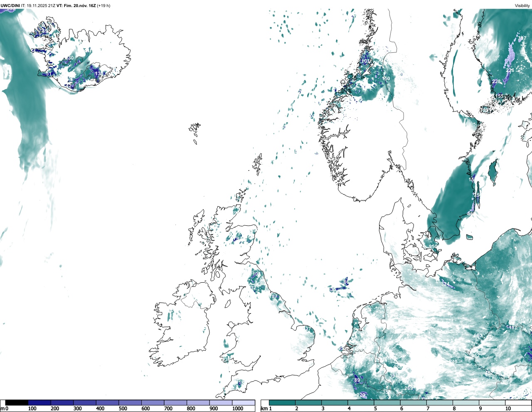Click the 462 value on the map
The width and height of the screenshot is (532, 412).
tap(489, 373)
